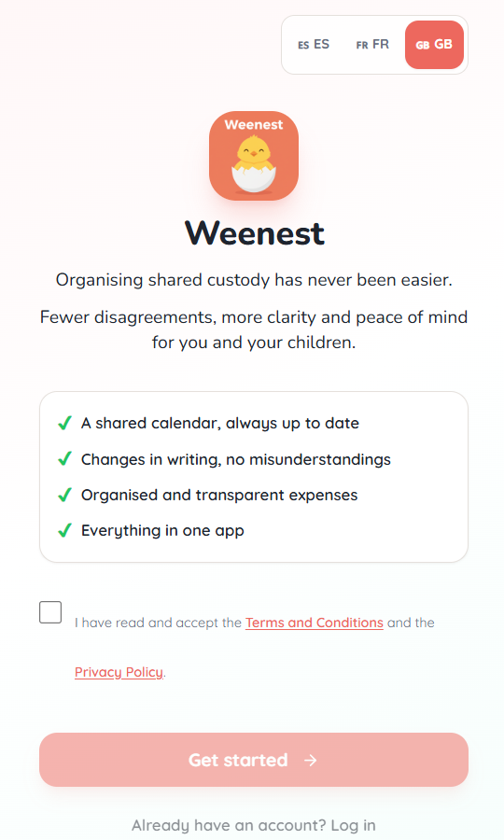Click the Weenest chick logo icon
Viewport: 504px width, 840px height.
point(254,156)
